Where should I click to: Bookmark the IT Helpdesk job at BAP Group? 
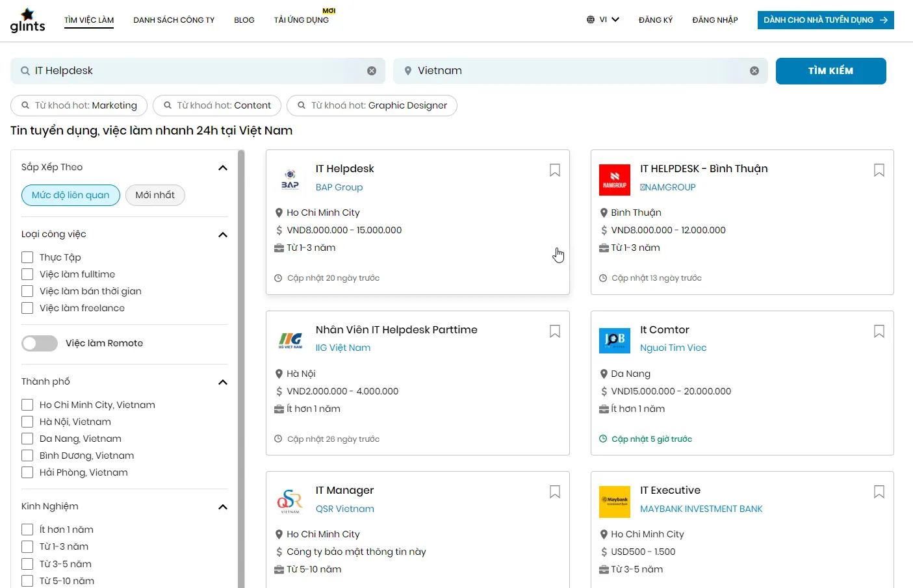554,170
